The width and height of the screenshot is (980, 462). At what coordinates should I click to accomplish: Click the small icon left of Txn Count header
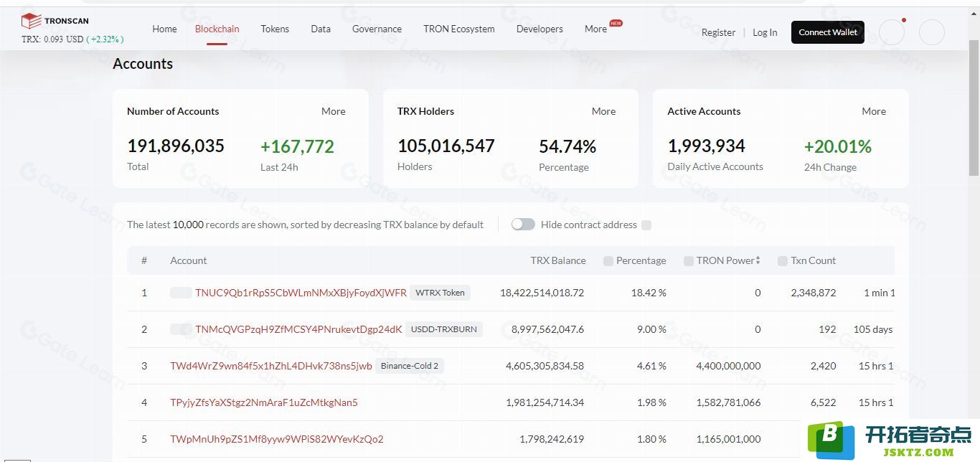point(783,261)
